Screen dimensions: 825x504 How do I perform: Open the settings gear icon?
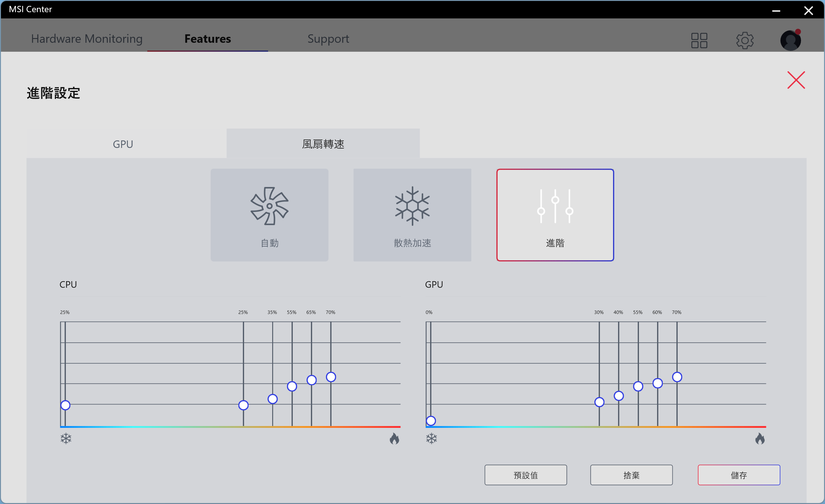click(x=745, y=41)
